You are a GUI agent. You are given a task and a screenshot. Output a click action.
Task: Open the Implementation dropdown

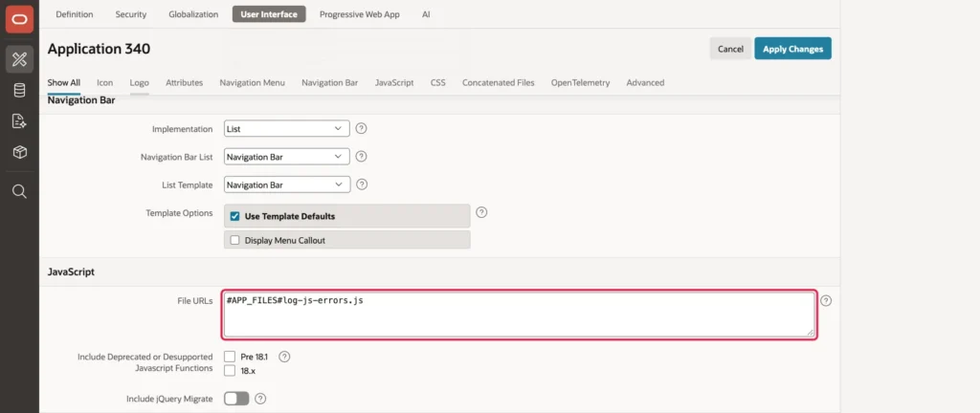point(287,128)
